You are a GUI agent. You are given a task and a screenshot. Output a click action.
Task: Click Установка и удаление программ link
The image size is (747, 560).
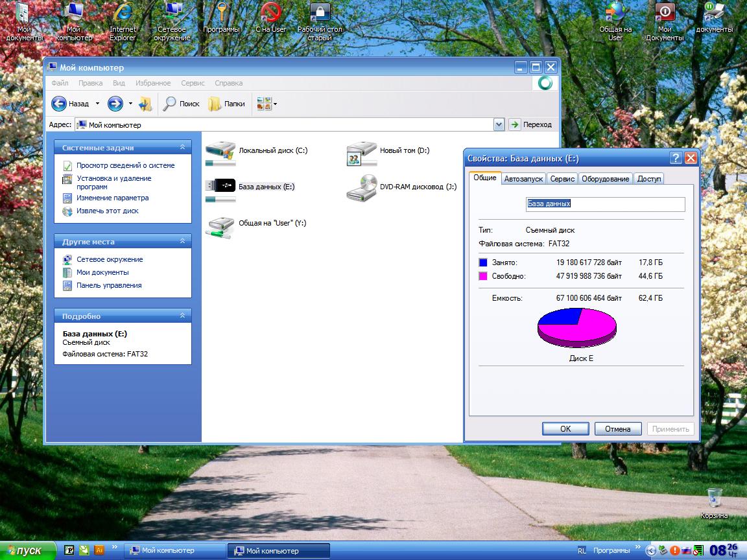tap(114, 182)
